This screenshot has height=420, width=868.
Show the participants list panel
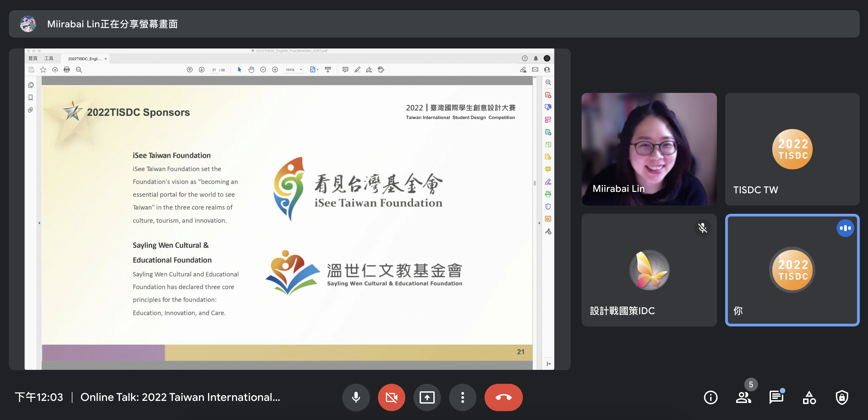[x=743, y=397]
